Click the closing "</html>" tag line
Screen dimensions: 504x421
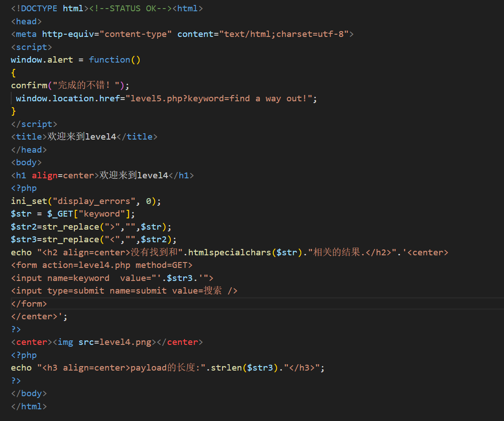[29, 406]
